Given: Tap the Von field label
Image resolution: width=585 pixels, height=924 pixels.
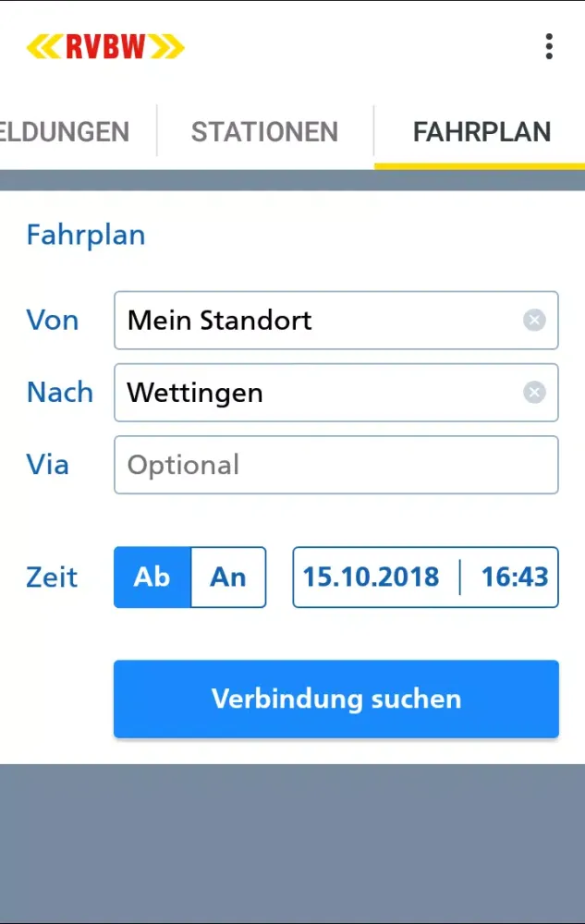Looking at the screenshot, I should pyautogui.click(x=53, y=321).
